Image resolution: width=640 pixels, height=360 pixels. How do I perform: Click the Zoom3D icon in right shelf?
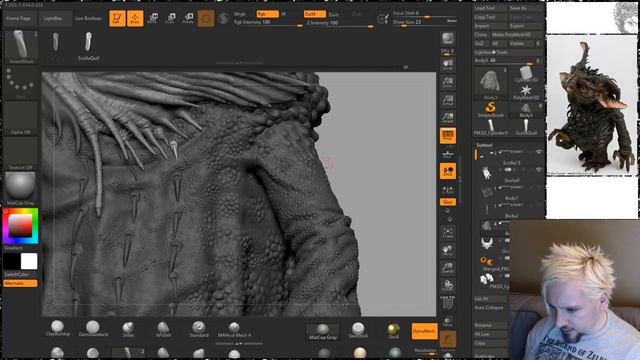(448, 268)
